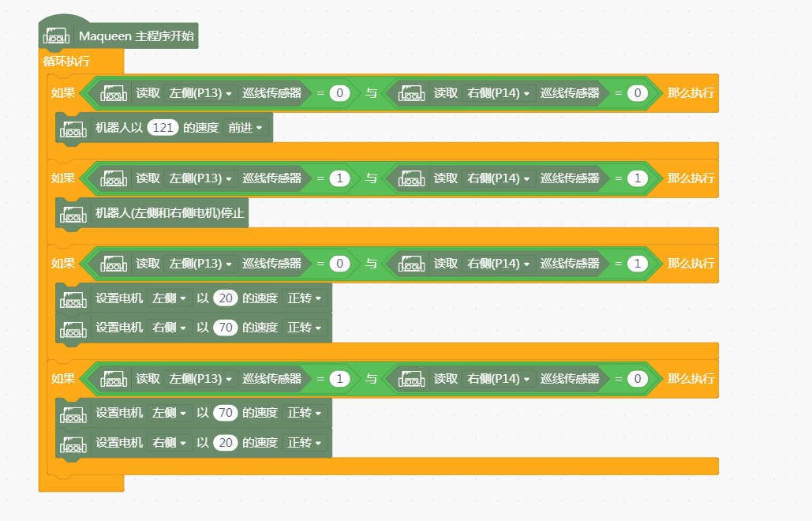Screen dimensions: 812x521
Task: Click 如果 keyword of third conditional block
Action: point(63,264)
